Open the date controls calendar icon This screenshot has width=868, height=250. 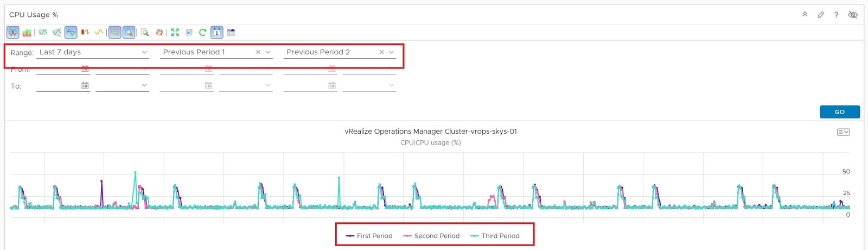[216, 33]
